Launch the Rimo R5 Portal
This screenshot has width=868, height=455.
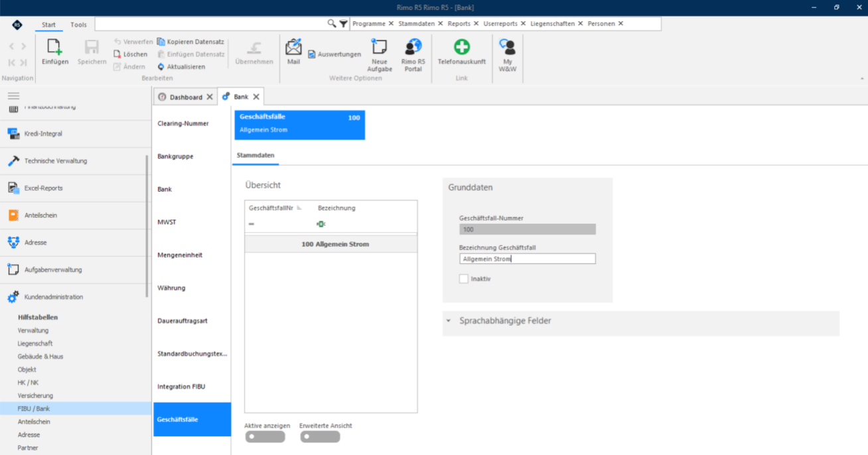coord(413,56)
